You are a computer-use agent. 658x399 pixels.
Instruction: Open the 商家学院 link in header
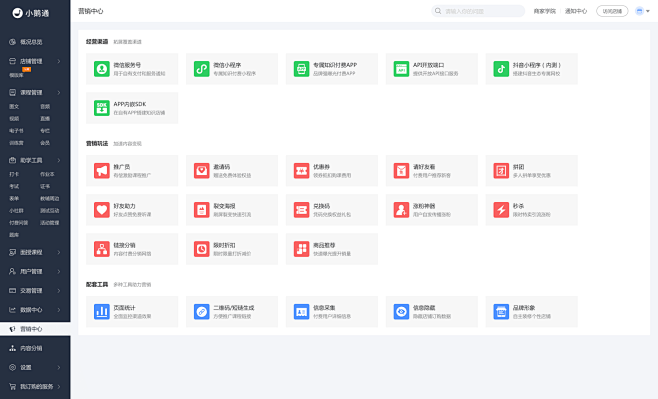tap(544, 11)
